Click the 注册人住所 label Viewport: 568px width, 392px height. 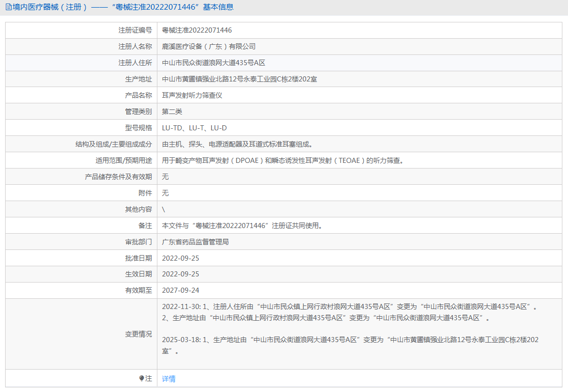(135, 63)
